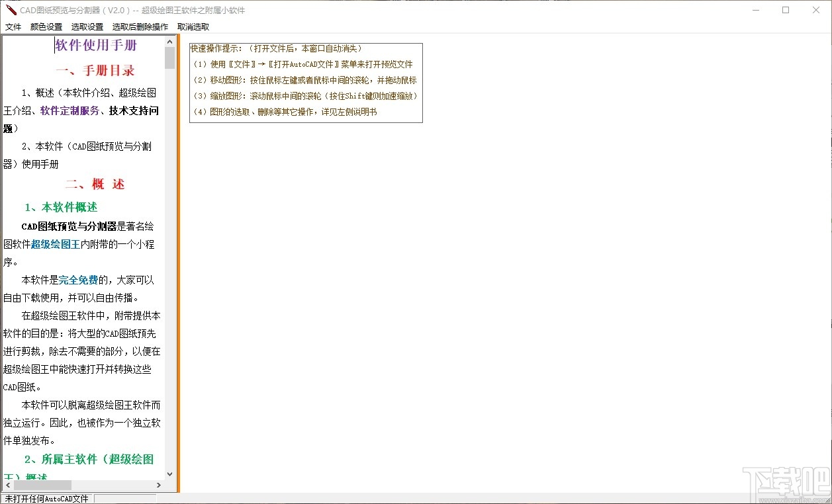This screenshot has height=504, width=832.
Task: Click the scroll-up arrow of manual panel
Action: (170, 41)
